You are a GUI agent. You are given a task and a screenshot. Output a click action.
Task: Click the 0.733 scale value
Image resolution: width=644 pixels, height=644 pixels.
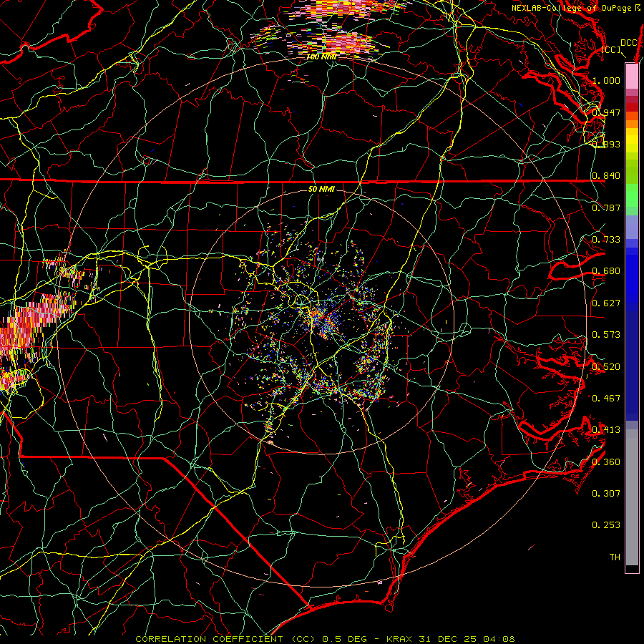click(x=606, y=240)
